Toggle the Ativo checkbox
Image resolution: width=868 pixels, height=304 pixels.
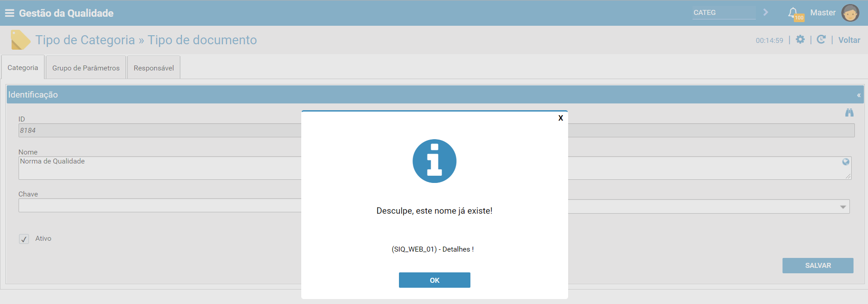pyautogui.click(x=24, y=239)
